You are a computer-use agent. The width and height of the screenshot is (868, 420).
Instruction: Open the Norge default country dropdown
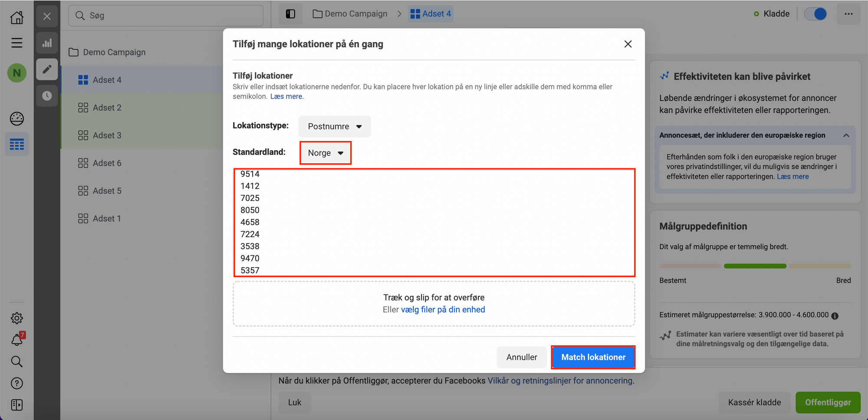pyautogui.click(x=325, y=153)
